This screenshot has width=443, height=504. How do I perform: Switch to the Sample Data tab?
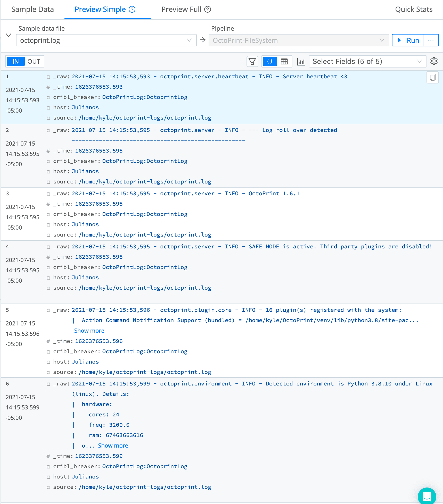coord(32,10)
